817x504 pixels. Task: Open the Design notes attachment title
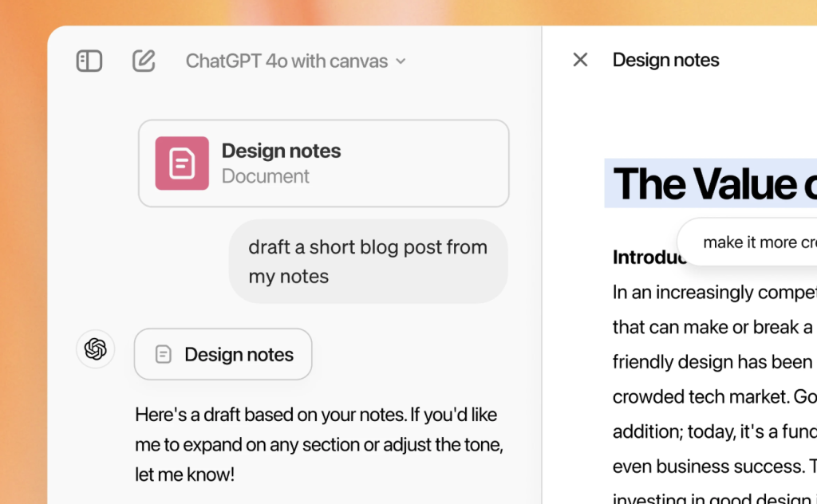click(x=281, y=151)
